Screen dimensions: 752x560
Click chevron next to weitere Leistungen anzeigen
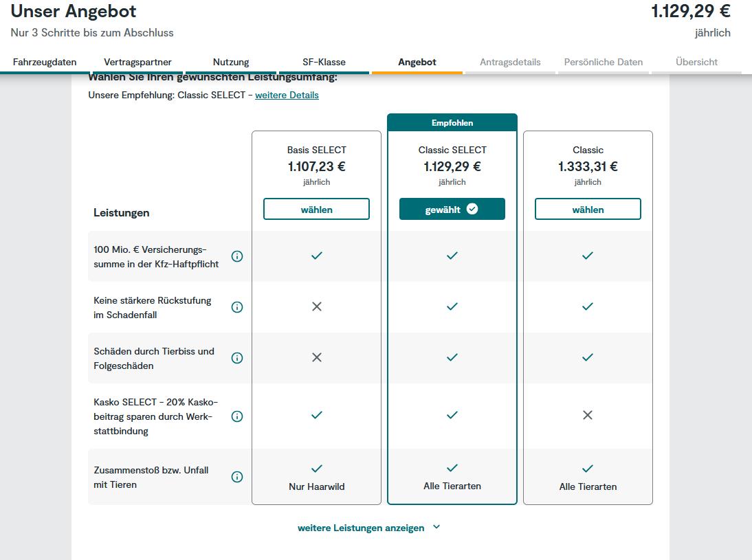click(436, 527)
